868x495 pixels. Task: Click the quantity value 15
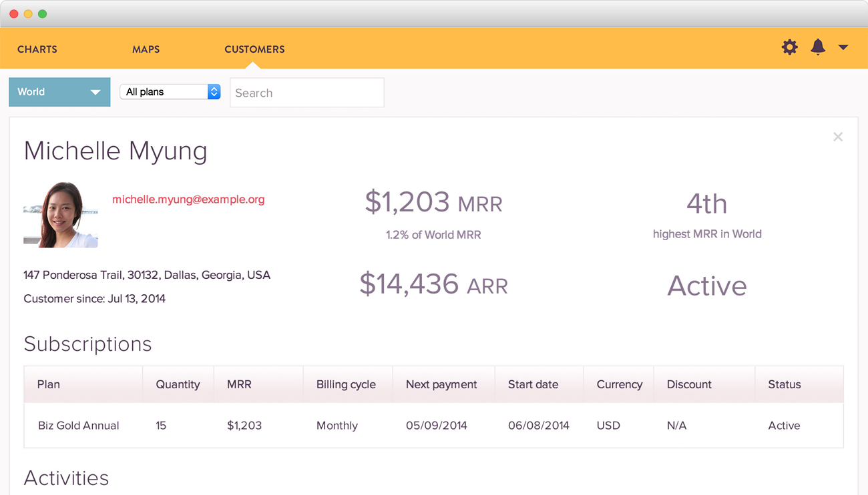[161, 426]
